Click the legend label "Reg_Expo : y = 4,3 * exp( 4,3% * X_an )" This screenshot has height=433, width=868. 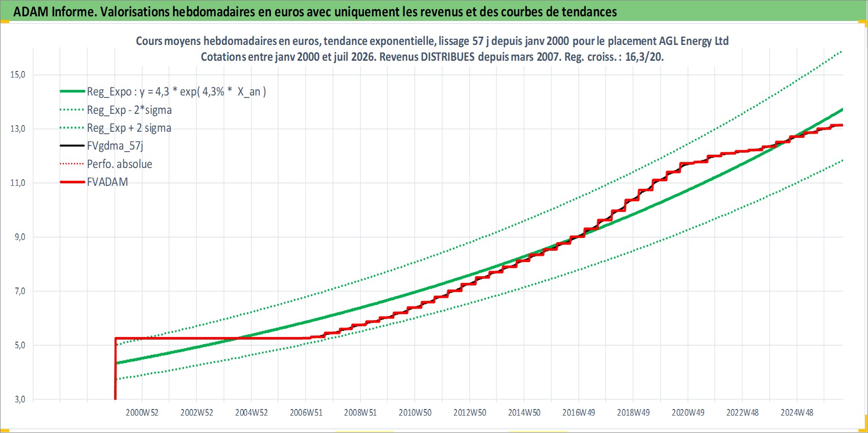tap(176, 92)
